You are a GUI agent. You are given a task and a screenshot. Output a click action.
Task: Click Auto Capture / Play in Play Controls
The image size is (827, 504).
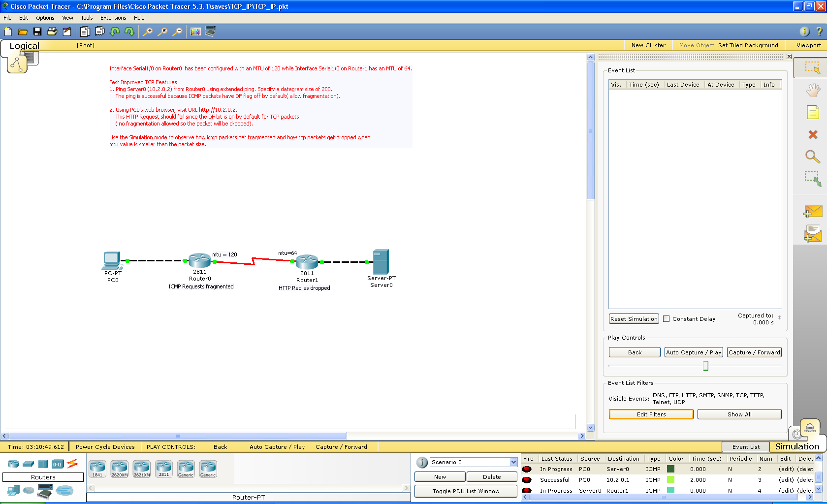[694, 352]
